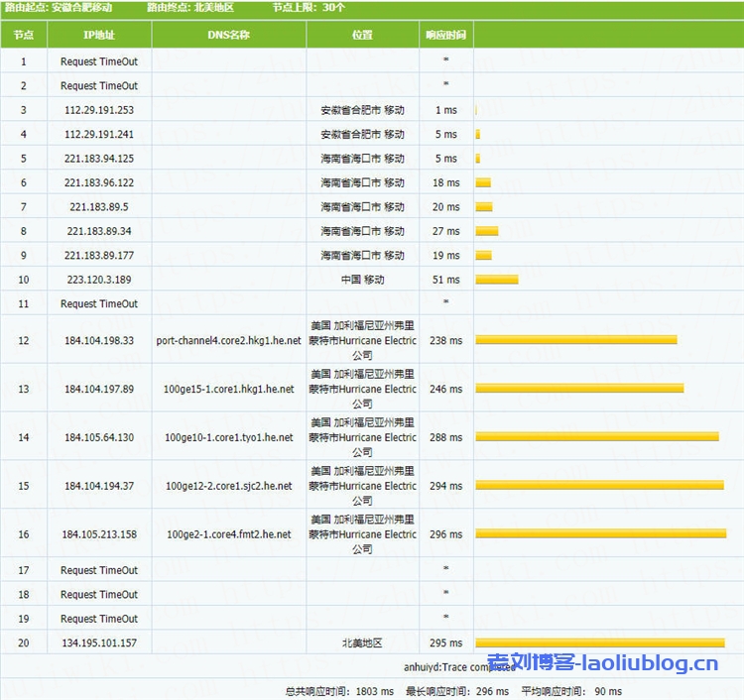
Task: Select IP address 112.29.191.253
Action: (99, 110)
